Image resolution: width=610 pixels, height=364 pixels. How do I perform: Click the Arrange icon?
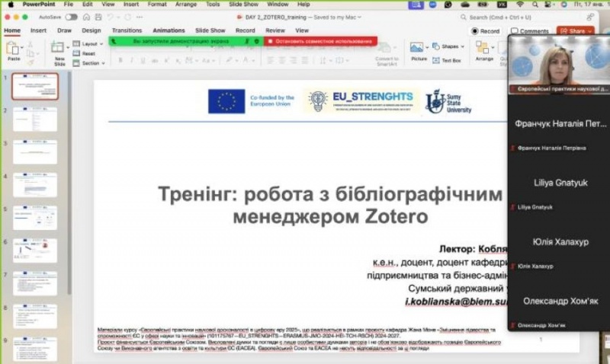[482, 48]
